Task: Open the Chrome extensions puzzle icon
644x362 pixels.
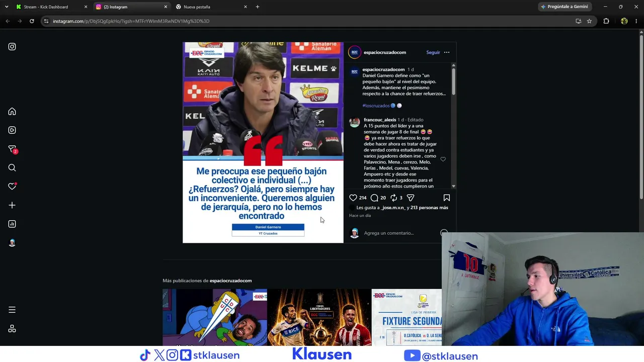Action: 606,21
